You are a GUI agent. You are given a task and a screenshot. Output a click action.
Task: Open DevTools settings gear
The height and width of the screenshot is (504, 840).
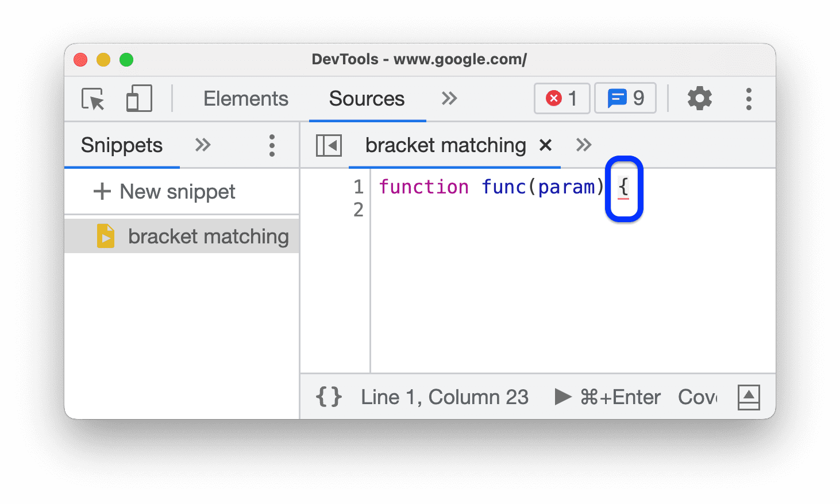(x=700, y=98)
